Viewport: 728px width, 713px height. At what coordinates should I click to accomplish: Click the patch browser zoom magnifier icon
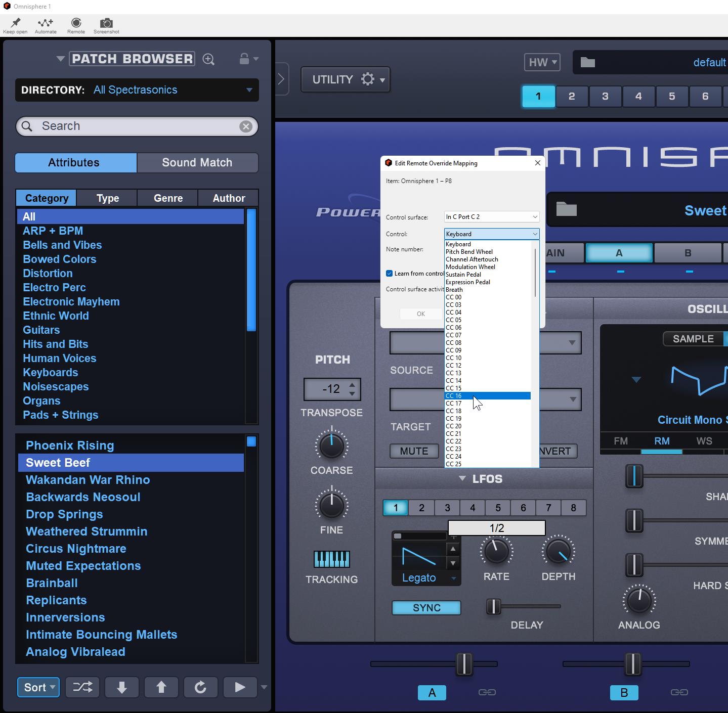pyautogui.click(x=208, y=59)
